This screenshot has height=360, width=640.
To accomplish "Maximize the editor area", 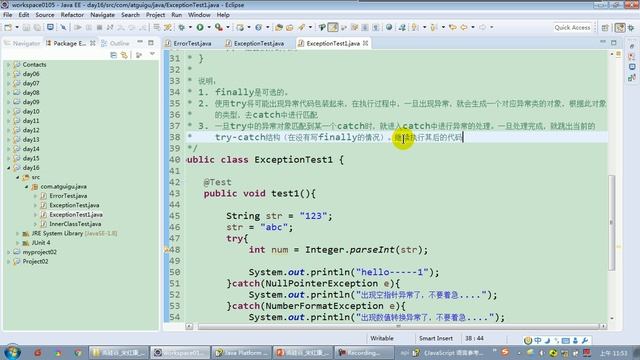I will (613, 42).
